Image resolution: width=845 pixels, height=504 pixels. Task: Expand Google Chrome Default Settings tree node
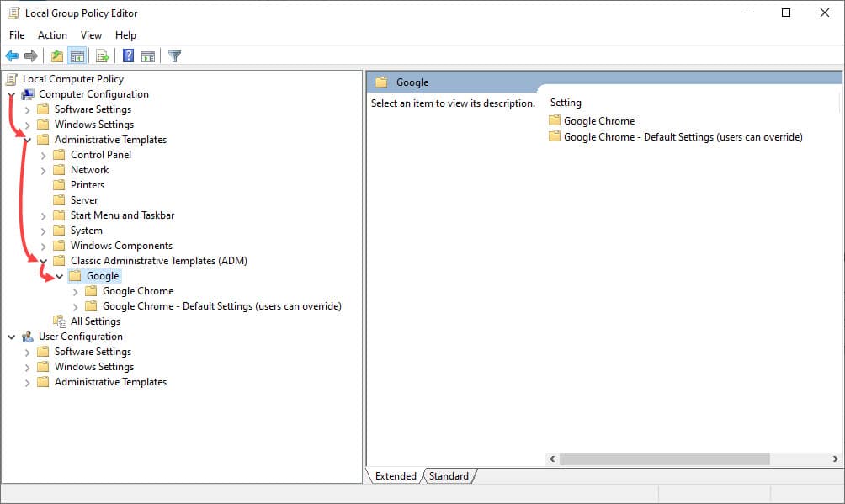click(x=76, y=307)
